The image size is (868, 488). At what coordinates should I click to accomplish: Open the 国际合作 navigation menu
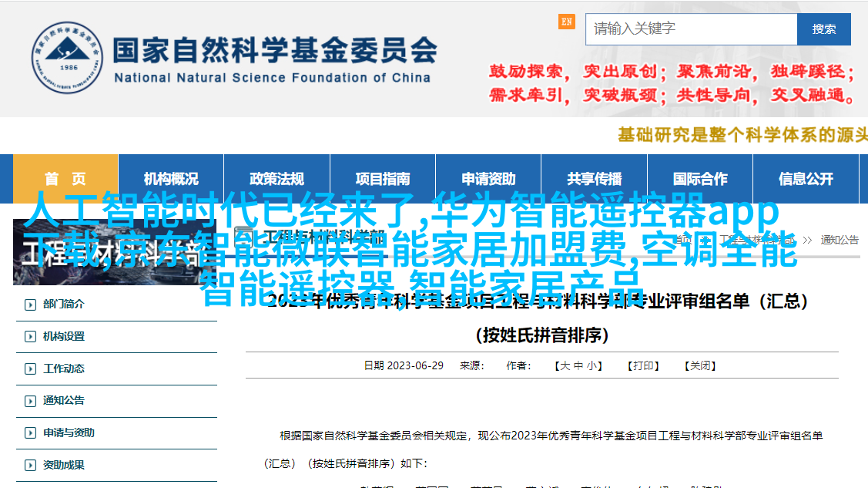(699, 178)
